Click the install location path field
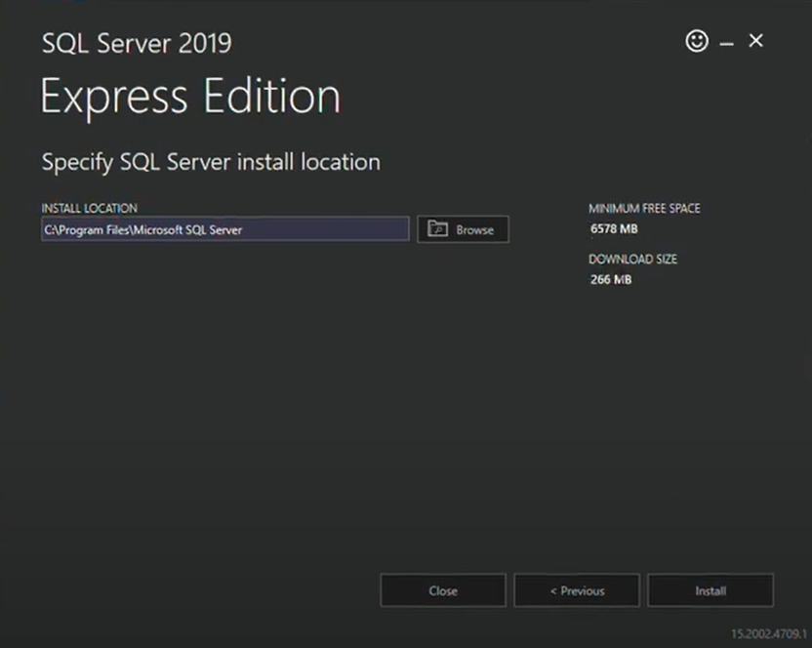Image resolution: width=812 pixels, height=648 pixels. pyautogui.click(x=225, y=229)
